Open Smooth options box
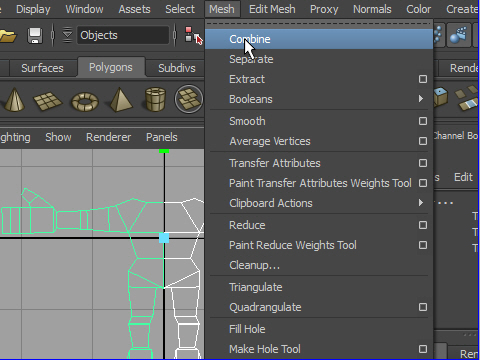This screenshot has width=480, height=360. click(423, 121)
